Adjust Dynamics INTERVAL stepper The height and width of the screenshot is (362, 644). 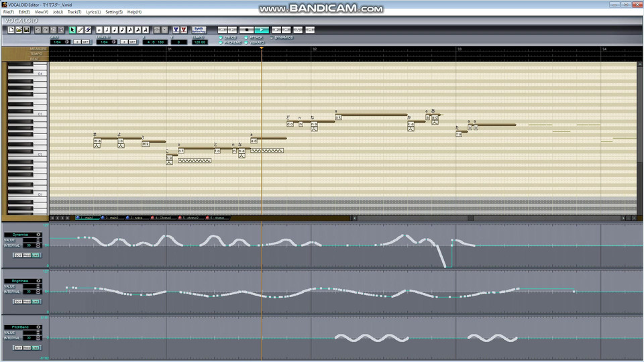(38, 245)
